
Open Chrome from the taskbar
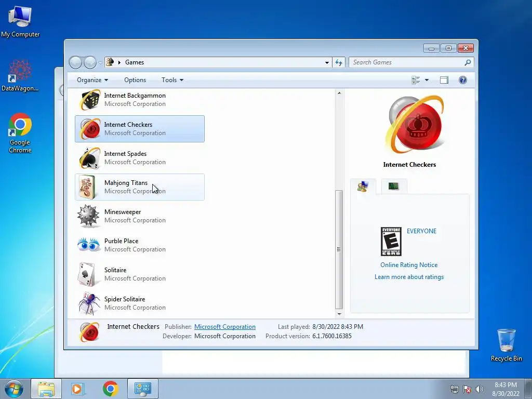[110, 389]
